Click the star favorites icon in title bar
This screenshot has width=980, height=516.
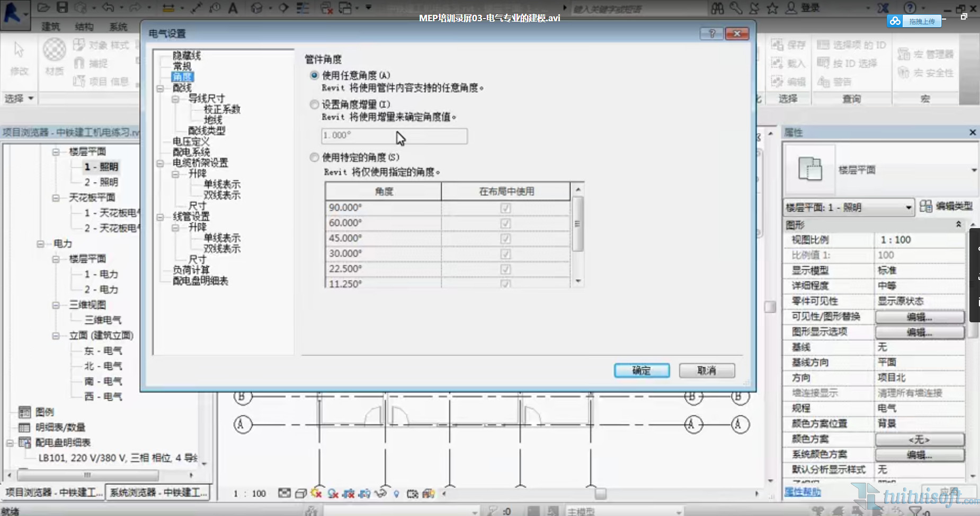click(772, 8)
